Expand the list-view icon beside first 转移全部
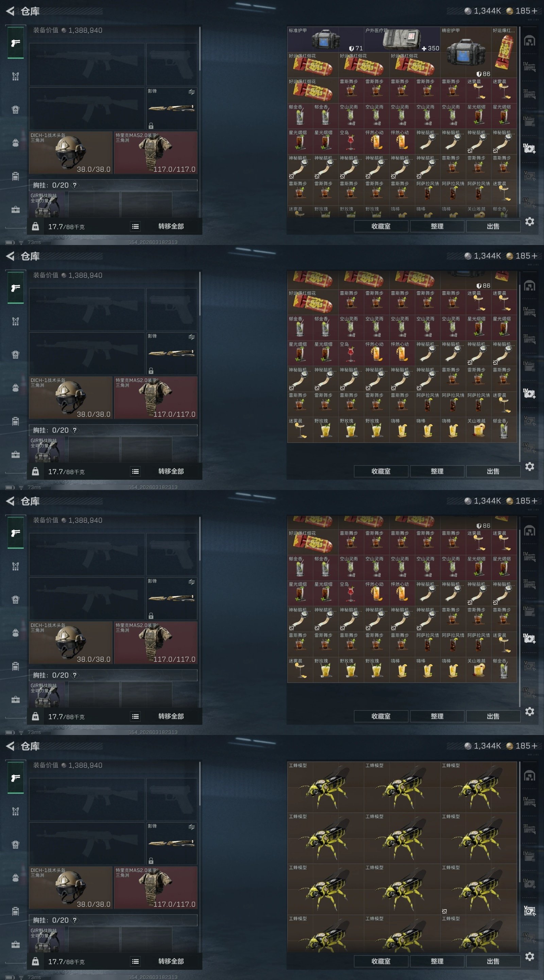544x980 pixels. click(135, 226)
